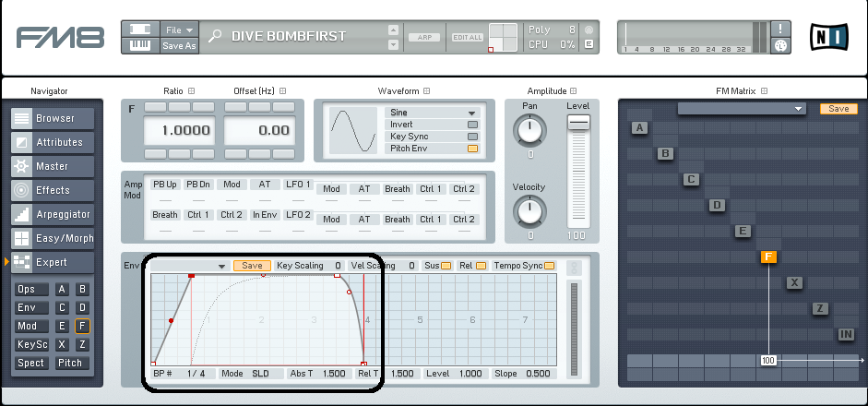Show the keyboard view icon

(x=140, y=45)
